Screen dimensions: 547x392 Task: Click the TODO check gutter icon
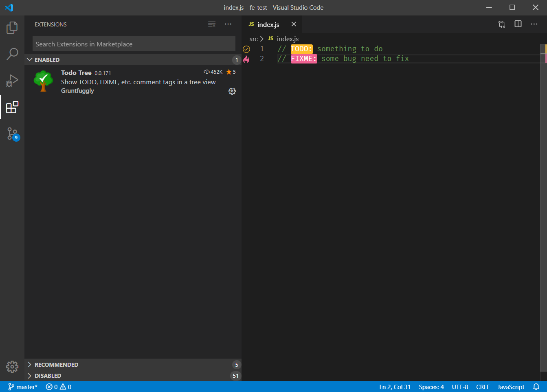point(246,49)
